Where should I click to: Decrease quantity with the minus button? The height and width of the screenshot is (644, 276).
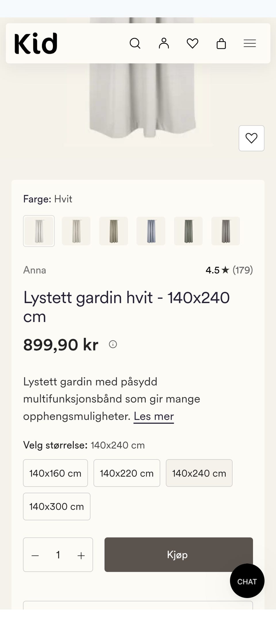tap(35, 555)
